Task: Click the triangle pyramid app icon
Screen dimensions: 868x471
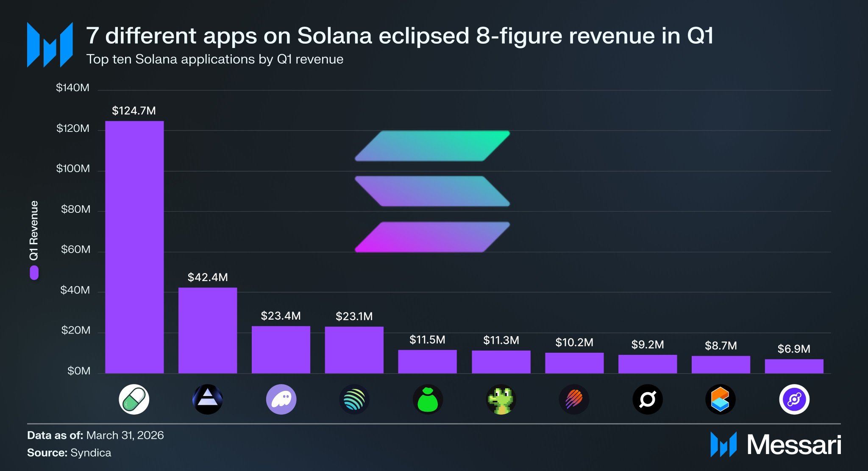Action: point(208,399)
